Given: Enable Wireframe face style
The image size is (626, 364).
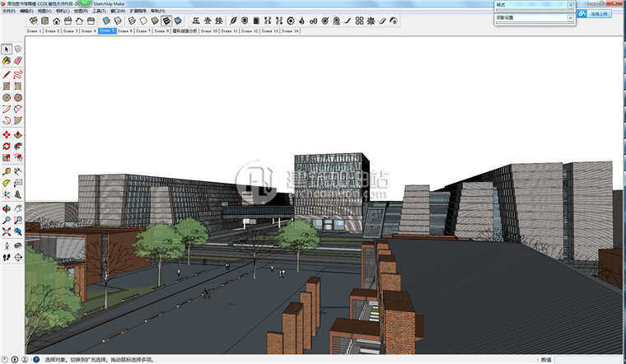Looking at the screenshot, I should click(x=132, y=21).
